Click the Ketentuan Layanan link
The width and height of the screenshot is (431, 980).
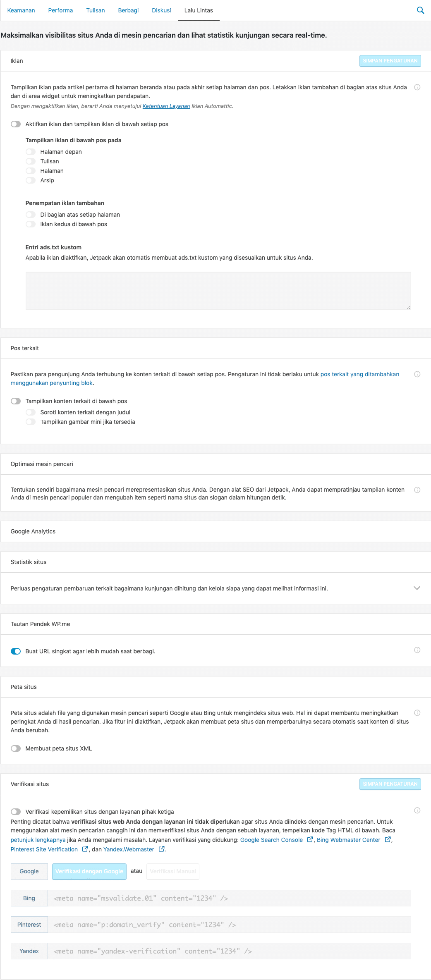(x=166, y=106)
